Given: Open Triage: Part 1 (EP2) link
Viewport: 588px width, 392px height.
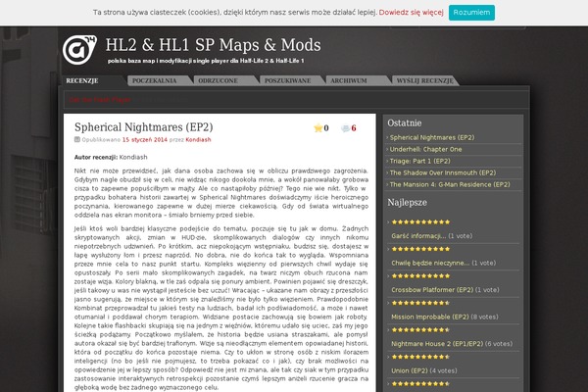Looking at the screenshot, I should tap(420, 161).
